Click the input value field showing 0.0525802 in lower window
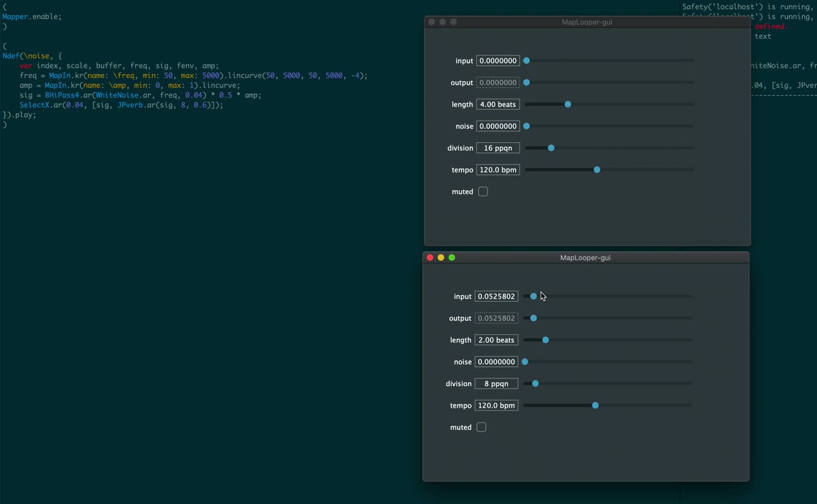The height and width of the screenshot is (504, 817). [497, 296]
